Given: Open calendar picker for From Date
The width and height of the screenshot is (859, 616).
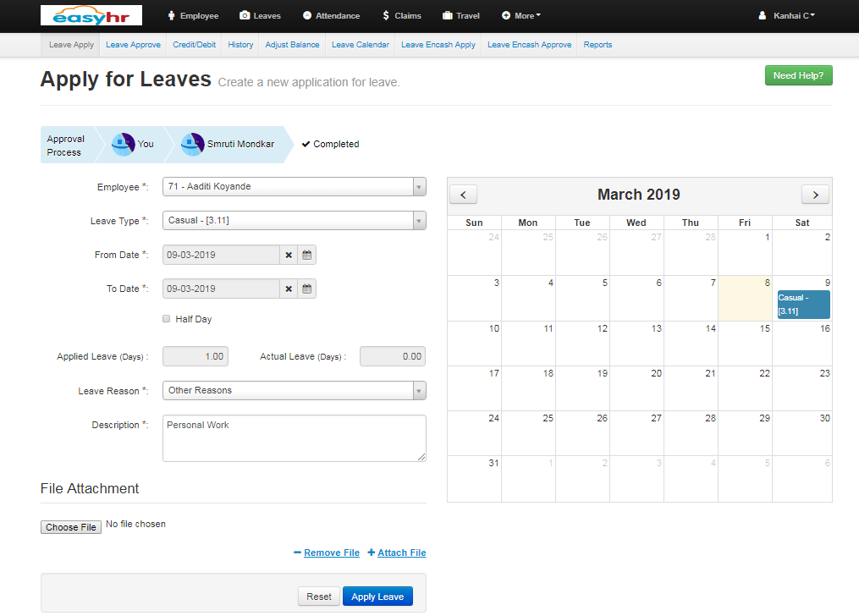Looking at the screenshot, I should 307,255.
